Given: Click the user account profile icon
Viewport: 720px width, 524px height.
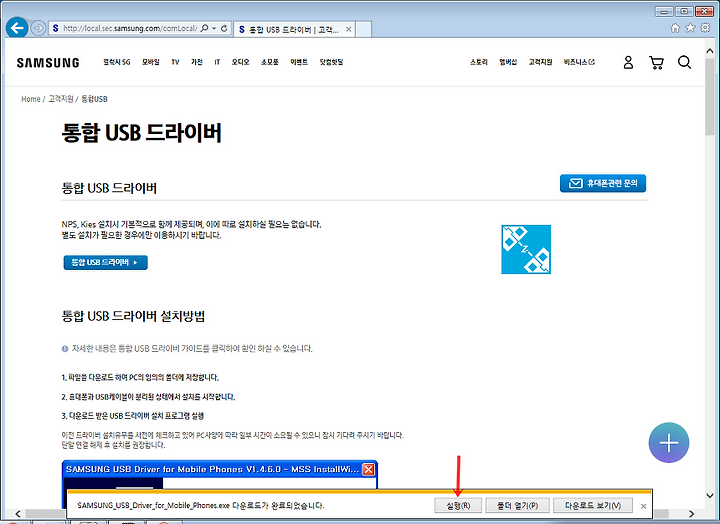Looking at the screenshot, I should (628, 62).
